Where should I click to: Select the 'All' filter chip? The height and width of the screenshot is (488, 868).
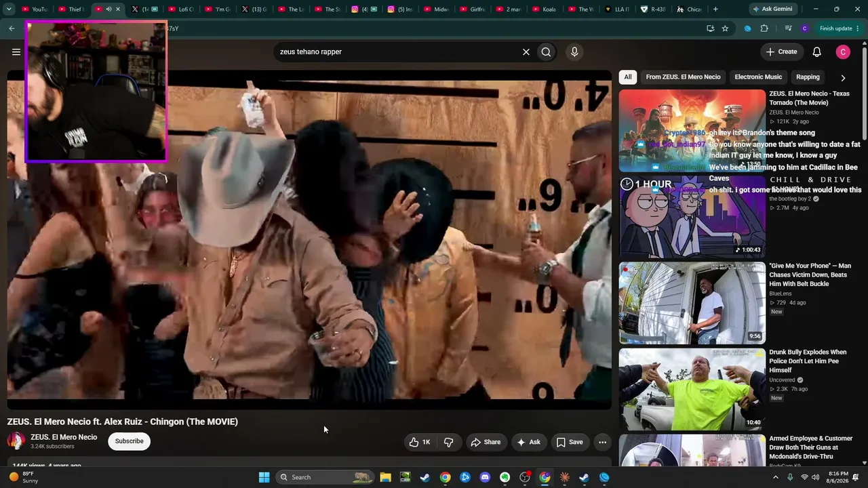coord(628,77)
